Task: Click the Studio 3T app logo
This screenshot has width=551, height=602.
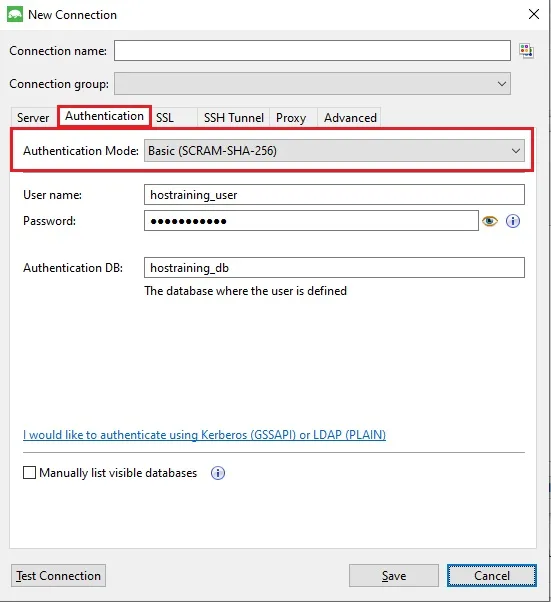Action: pos(15,15)
